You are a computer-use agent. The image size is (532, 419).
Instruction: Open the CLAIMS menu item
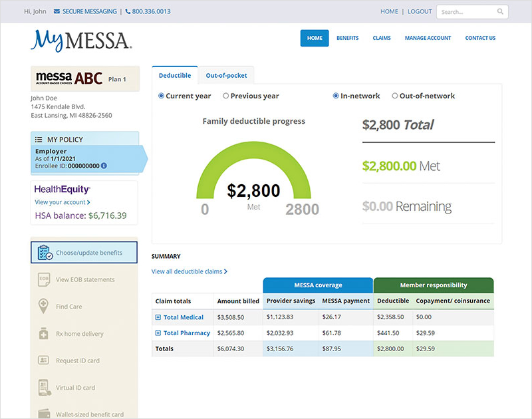point(382,38)
